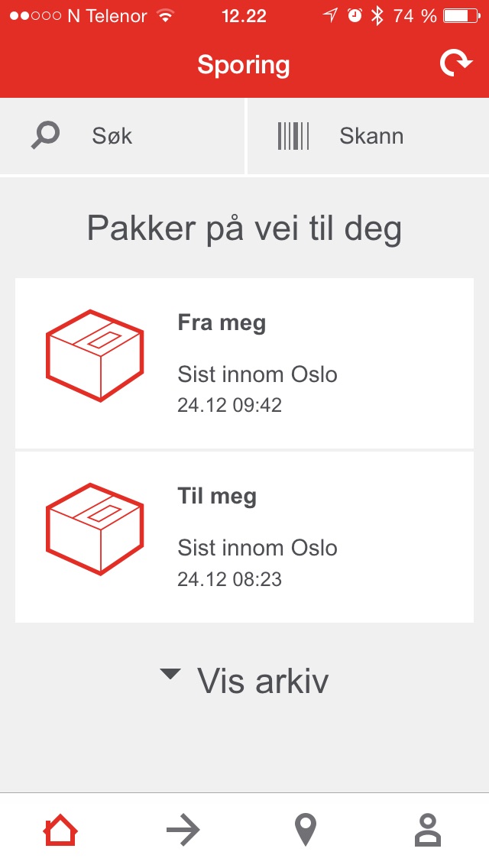Tap the refresh icon in header
This screenshot has height=868, width=489.
point(456,64)
